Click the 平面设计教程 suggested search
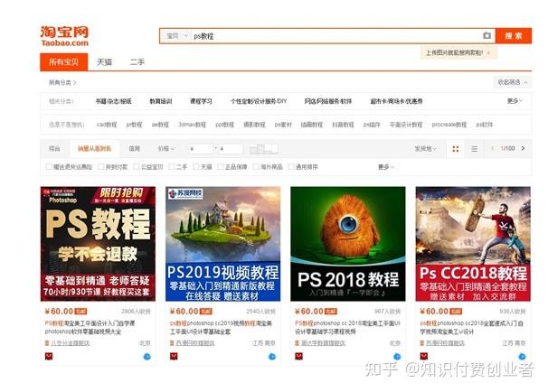Image resolution: width=548 pixels, height=392 pixels. (x=406, y=125)
